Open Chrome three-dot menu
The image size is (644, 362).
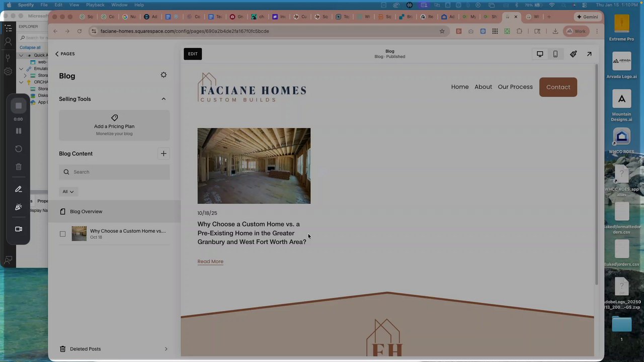(597, 31)
